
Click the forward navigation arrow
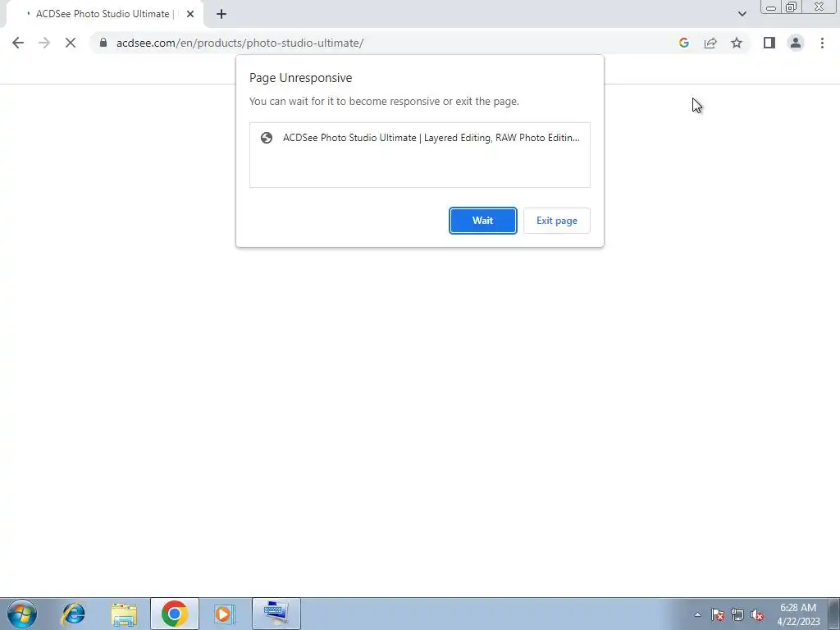[44, 43]
